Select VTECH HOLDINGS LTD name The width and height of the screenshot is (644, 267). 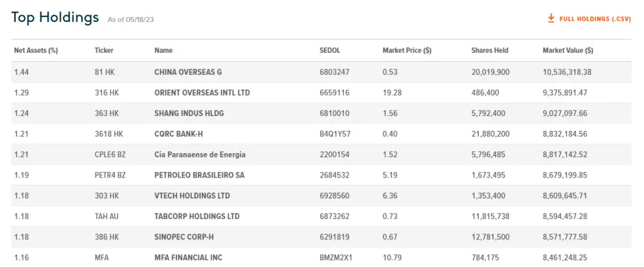pos(192,196)
